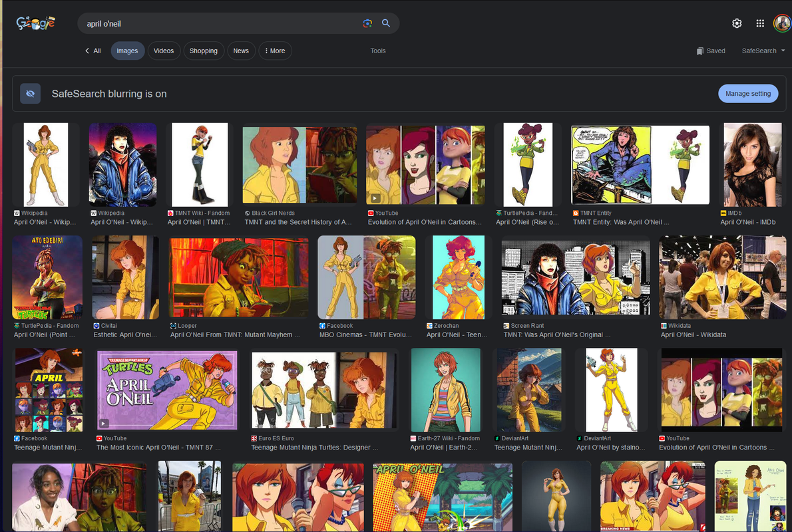Screen dimensions: 792x532
Task: Open the IMDb photo result
Action: pyautogui.click(x=753, y=164)
